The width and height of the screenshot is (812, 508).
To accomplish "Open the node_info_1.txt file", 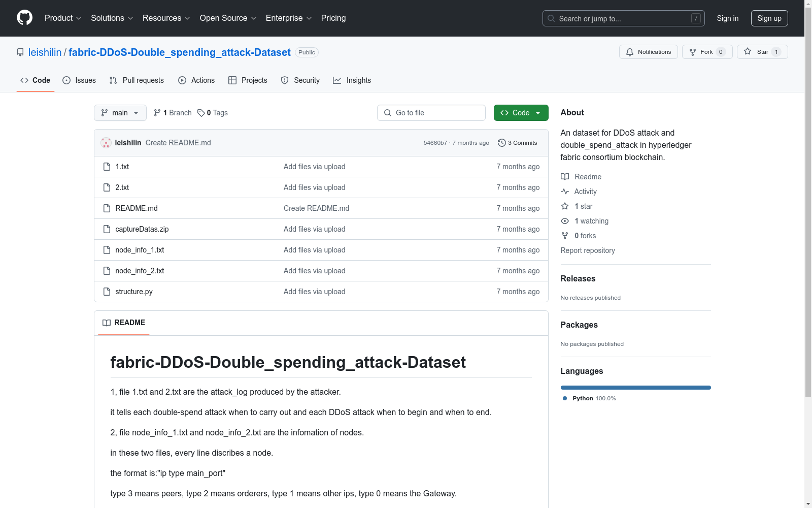I will [140, 250].
